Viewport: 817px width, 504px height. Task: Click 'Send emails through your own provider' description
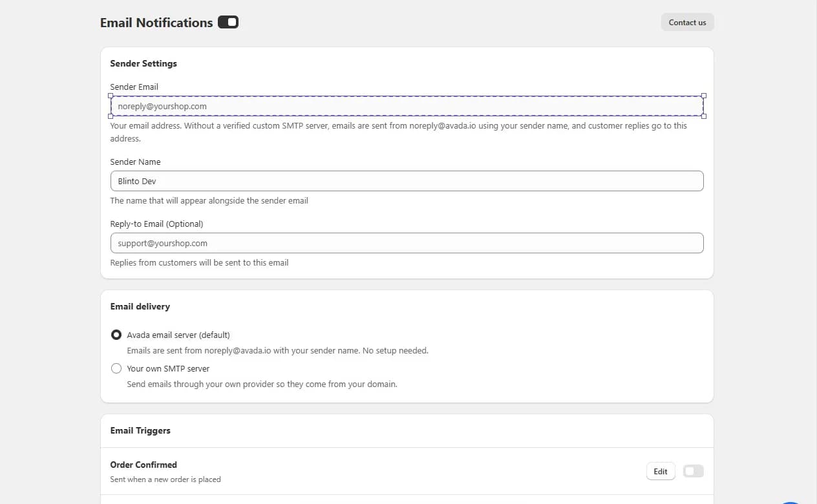(x=262, y=384)
